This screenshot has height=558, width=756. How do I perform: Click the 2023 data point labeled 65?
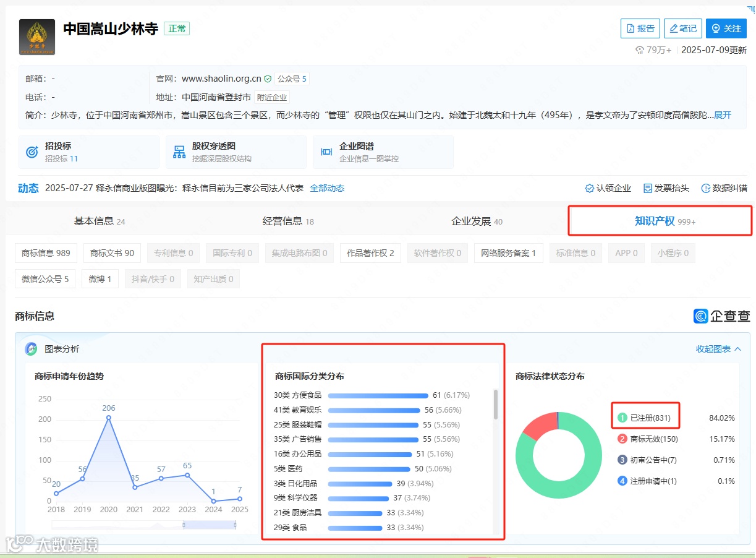(187, 475)
